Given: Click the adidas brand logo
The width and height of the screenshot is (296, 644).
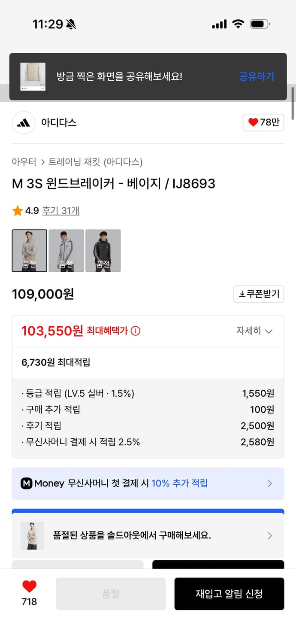Looking at the screenshot, I should point(23,122).
